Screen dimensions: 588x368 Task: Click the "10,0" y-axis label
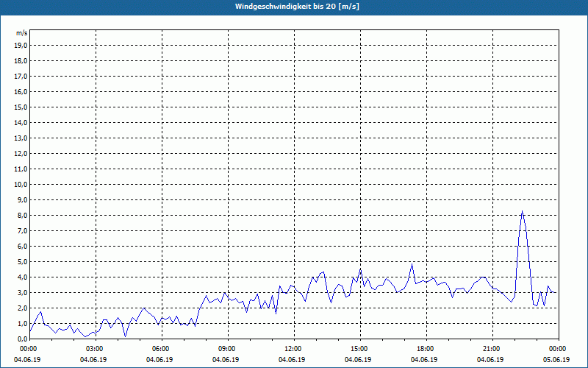click(21, 185)
